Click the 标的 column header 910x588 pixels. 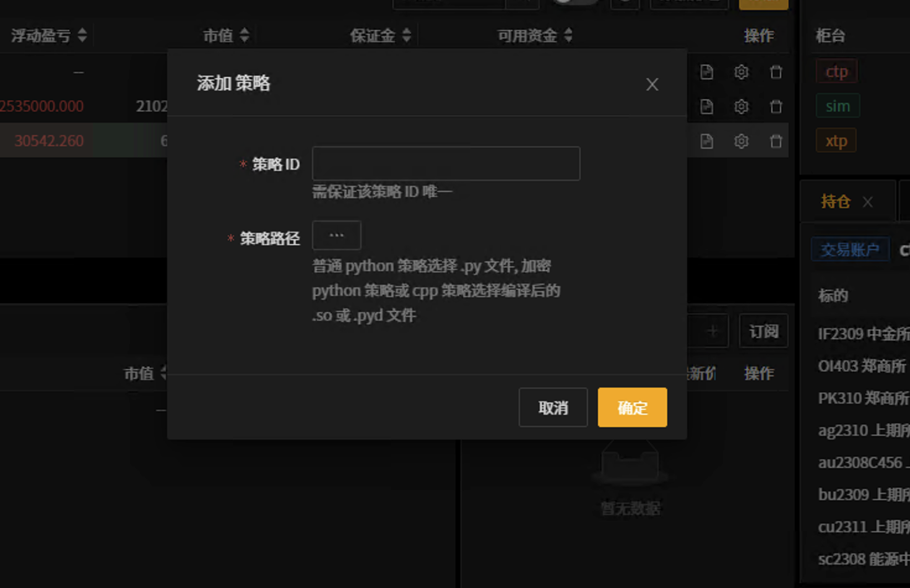[833, 296]
